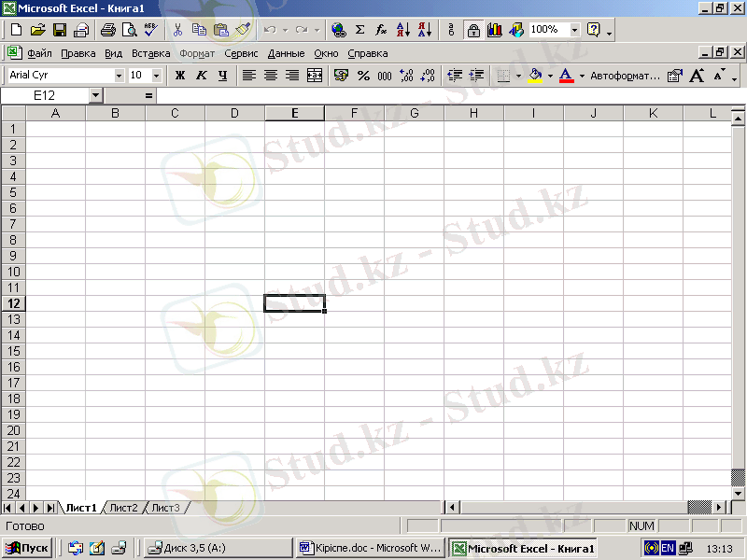Open the Name Box dropdown arrow

[96, 96]
